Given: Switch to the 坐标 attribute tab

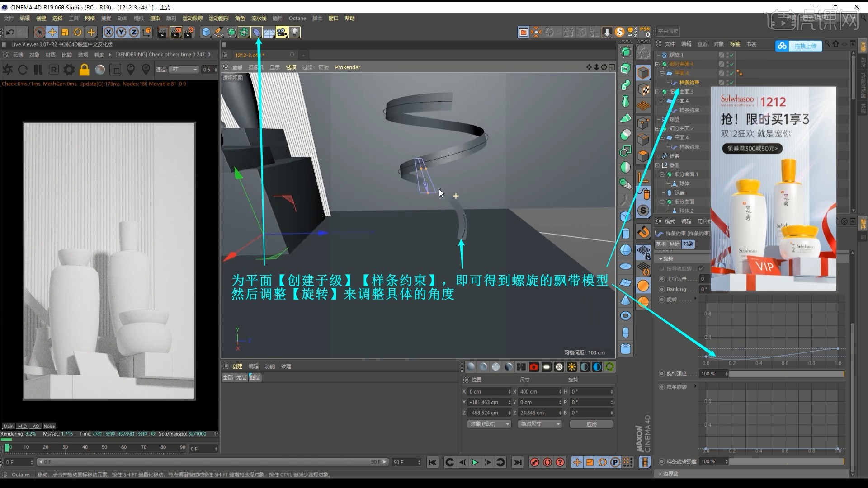Looking at the screenshot, I should pos(675,244).
